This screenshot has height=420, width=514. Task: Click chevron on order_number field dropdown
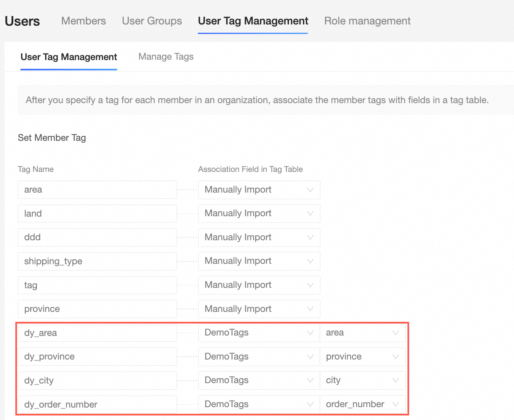coord(395,405)
